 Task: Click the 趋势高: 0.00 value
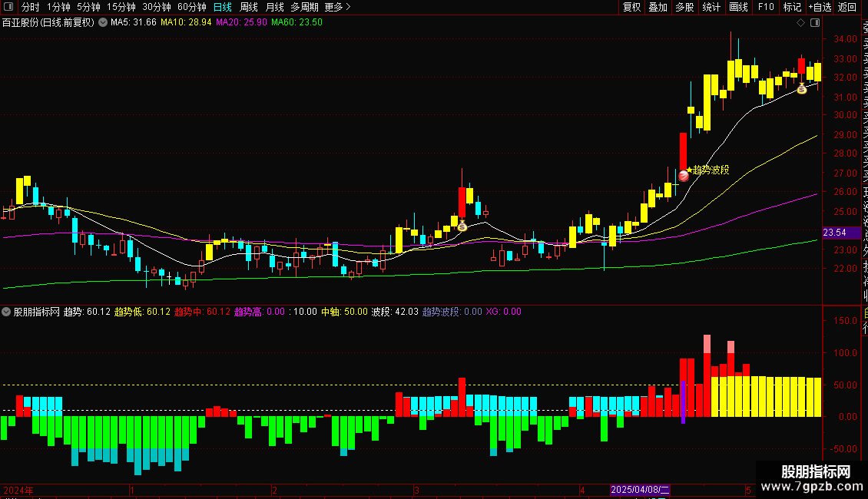[x=260, y=312]
